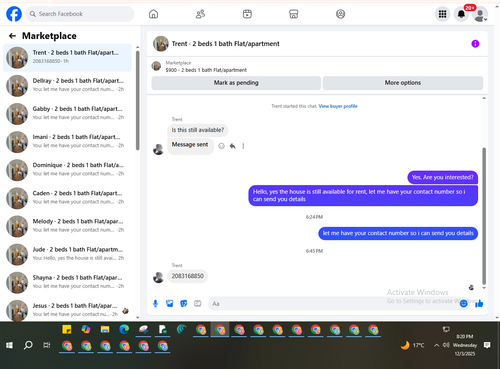This screenshot has width=500, height=369.
Task: Open the 17°C weather widget
Action: pyautogui.click(x=413, y=345)
